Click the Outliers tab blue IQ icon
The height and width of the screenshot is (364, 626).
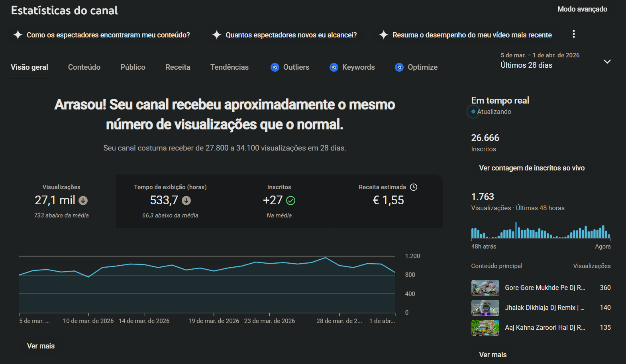[x=275, y=67]
